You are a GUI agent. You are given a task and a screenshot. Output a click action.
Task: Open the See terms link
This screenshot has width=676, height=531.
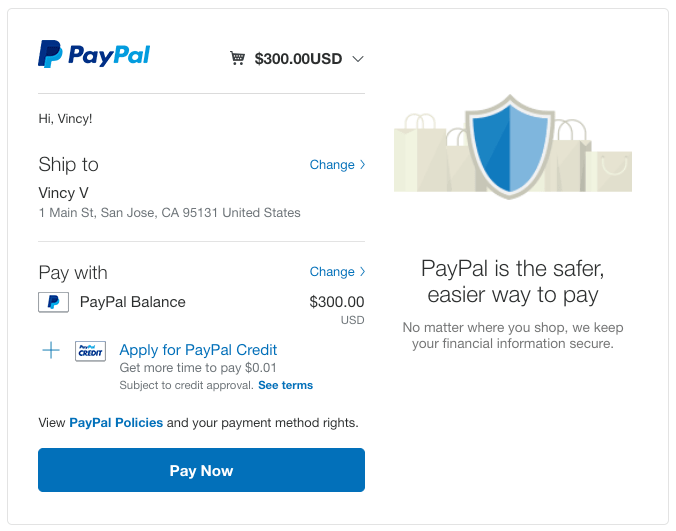[285, 385]
